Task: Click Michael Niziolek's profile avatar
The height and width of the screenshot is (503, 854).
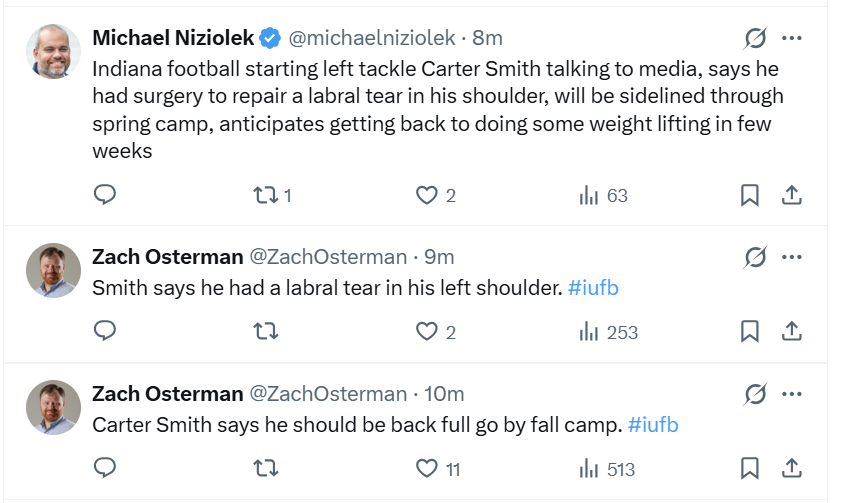Action: [53, 50]
